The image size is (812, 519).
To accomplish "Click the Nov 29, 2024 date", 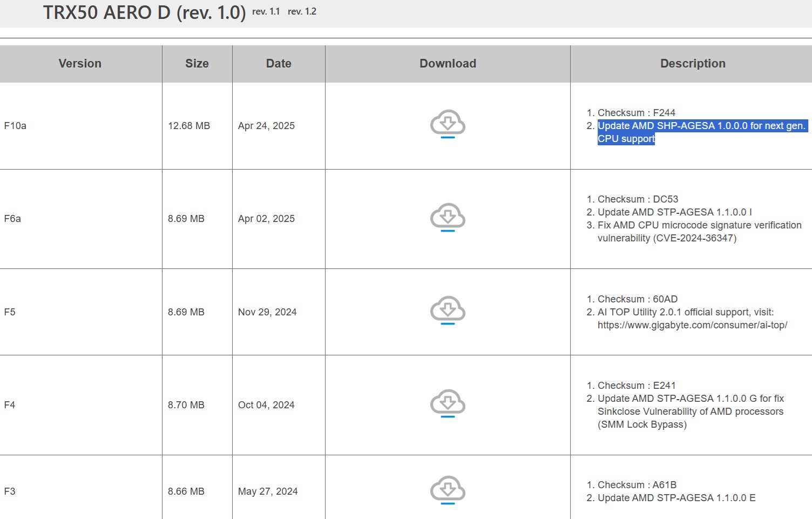I will pyautogui.click(x=267, y=312).
